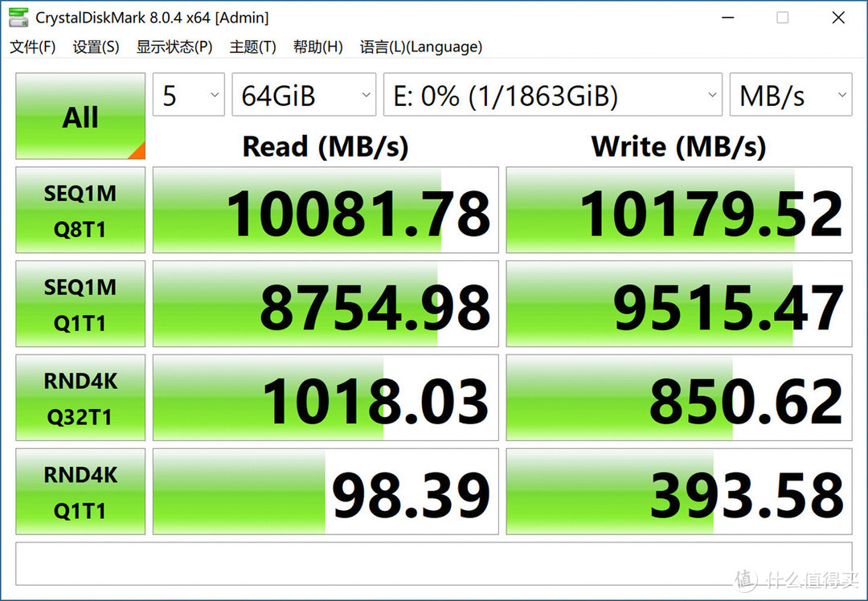The width and height of the screenshot is (868, 601).
Task: Click the SEQ1M Q1T1 write value 9515.47
Action: click(x=679, y=304)
